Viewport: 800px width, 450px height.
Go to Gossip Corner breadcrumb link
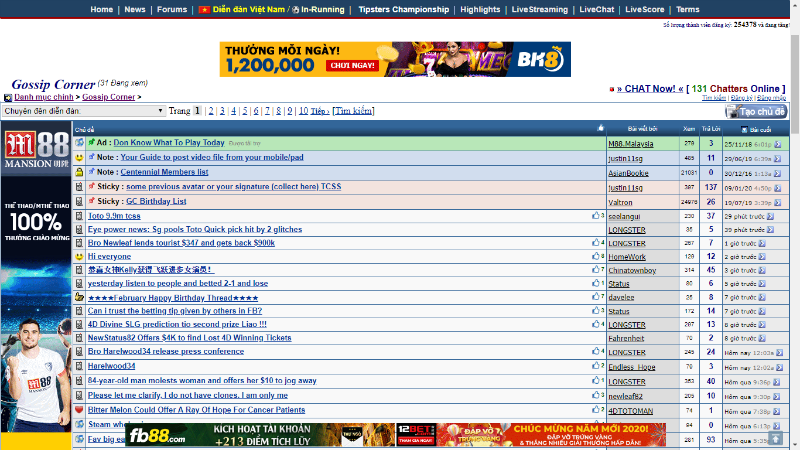[x=108, y=97]
